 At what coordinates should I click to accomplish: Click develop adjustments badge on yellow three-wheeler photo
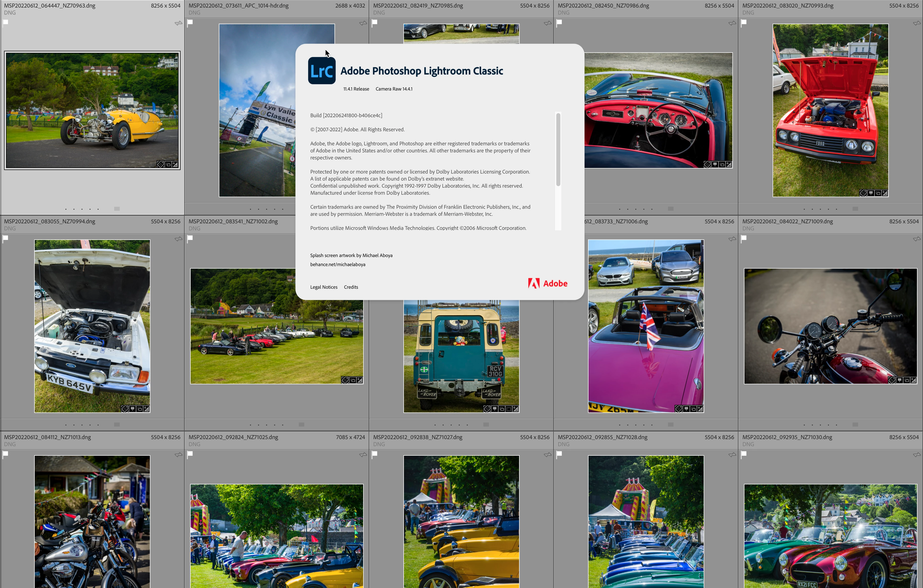175,164
